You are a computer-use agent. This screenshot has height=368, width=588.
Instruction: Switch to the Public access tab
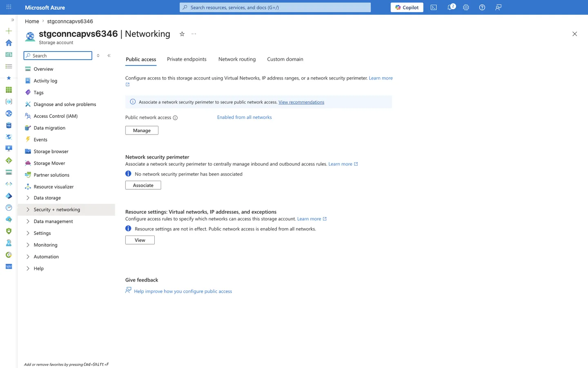pyautogui.click(x=141, y=59)
